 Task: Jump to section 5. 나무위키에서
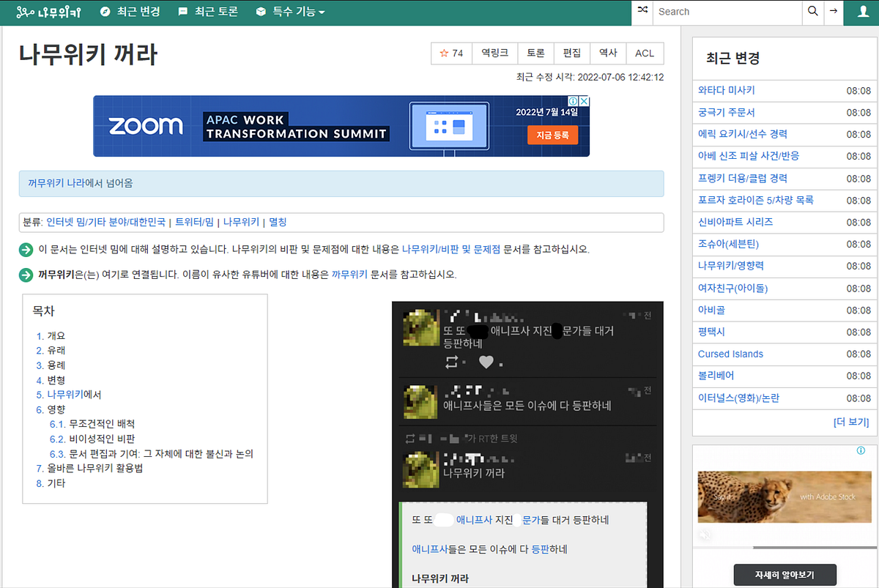[x=69, y=395]
